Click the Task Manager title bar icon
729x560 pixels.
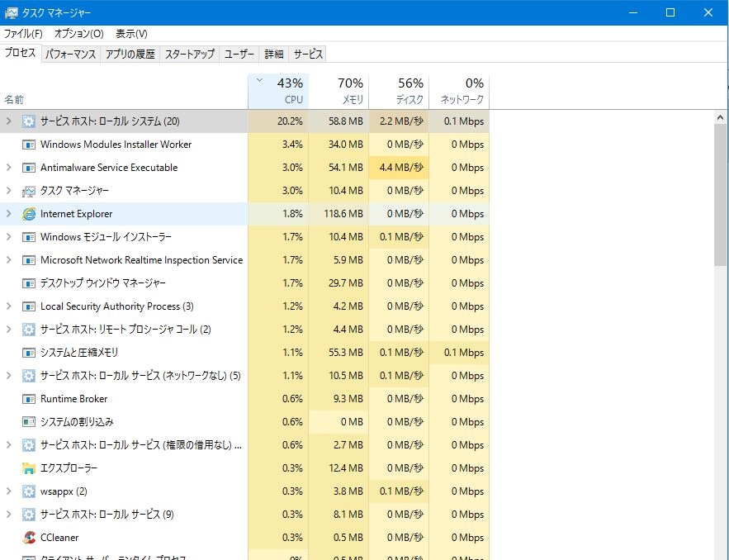coord(12,12)
